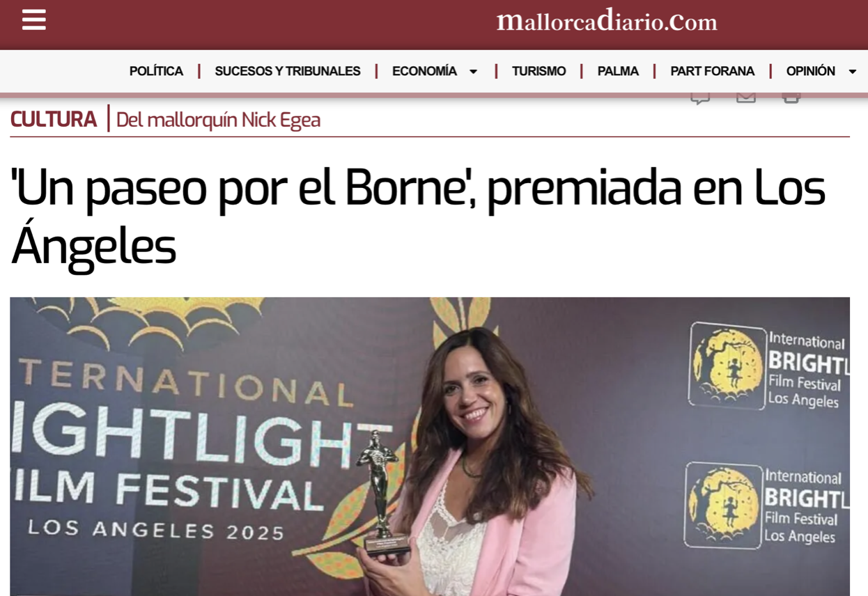Click the mallorcadiario.com logo

click(x=607, y=20)
